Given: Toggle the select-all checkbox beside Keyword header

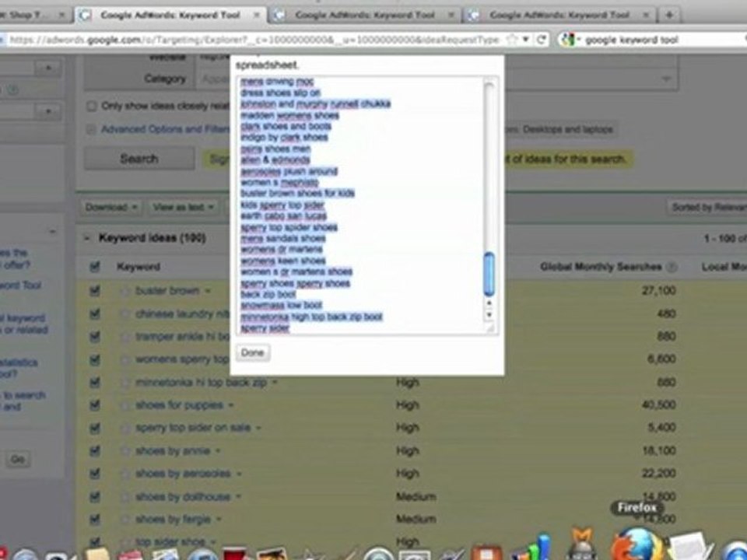Looking at the screenshot, I should point(95,267).
